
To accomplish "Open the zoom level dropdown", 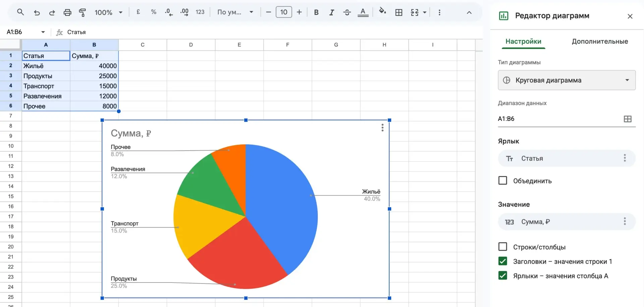I will point(109,12).
